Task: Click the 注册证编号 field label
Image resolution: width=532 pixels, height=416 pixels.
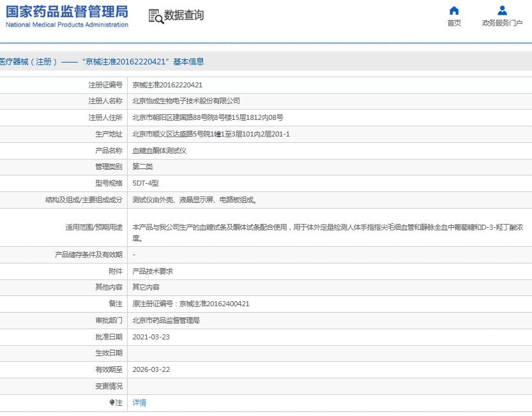Action: tap(105, 85)
